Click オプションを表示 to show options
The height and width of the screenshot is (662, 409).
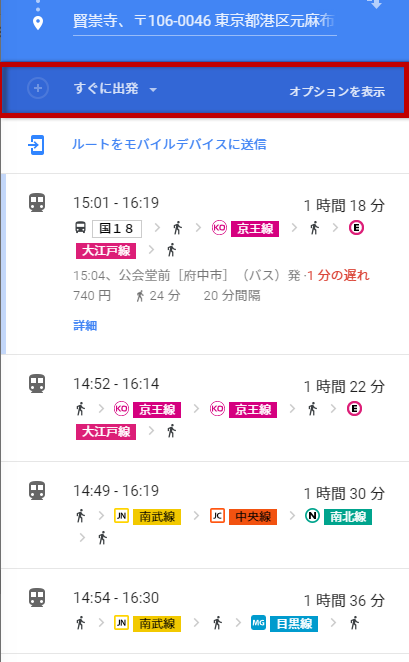point(337,91)
